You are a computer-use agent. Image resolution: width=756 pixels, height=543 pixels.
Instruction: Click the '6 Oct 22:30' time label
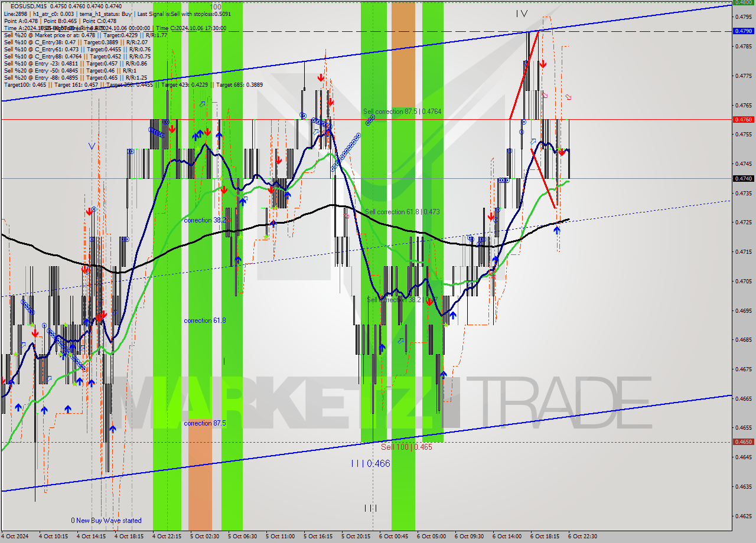pos(583,537)
